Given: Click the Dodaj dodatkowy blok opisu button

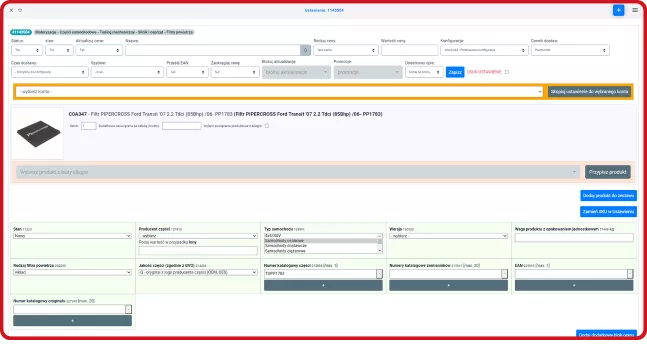Looking at the screenshot, I should click(x=606, y=334).
